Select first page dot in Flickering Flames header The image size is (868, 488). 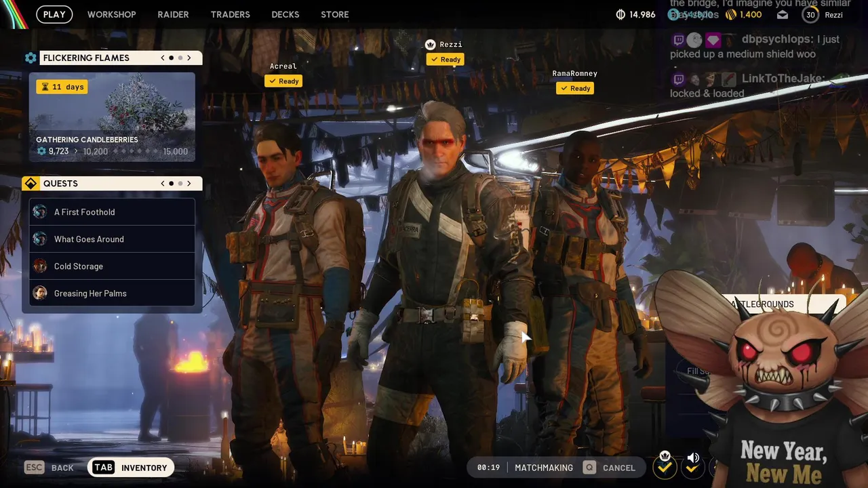click(172, 58)
